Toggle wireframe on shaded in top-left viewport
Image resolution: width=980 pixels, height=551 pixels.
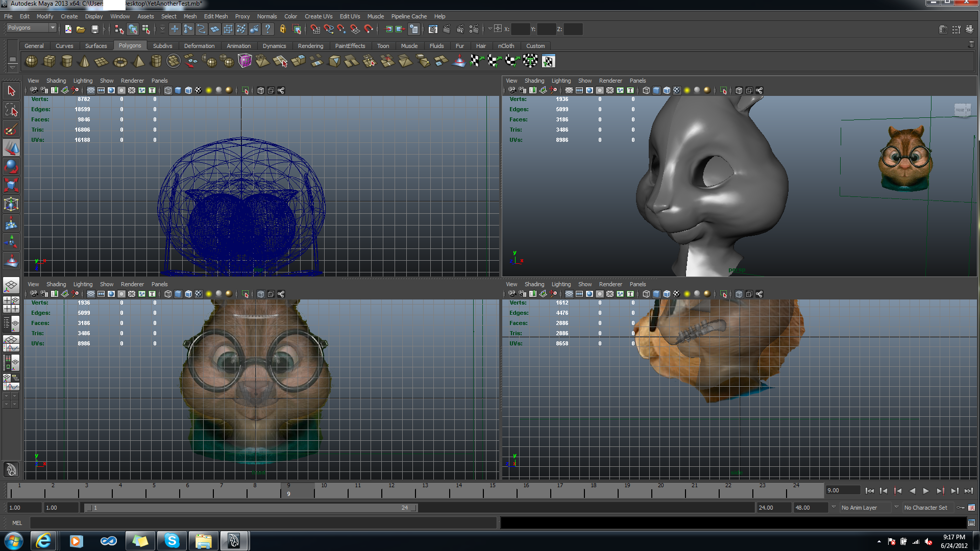188,90
